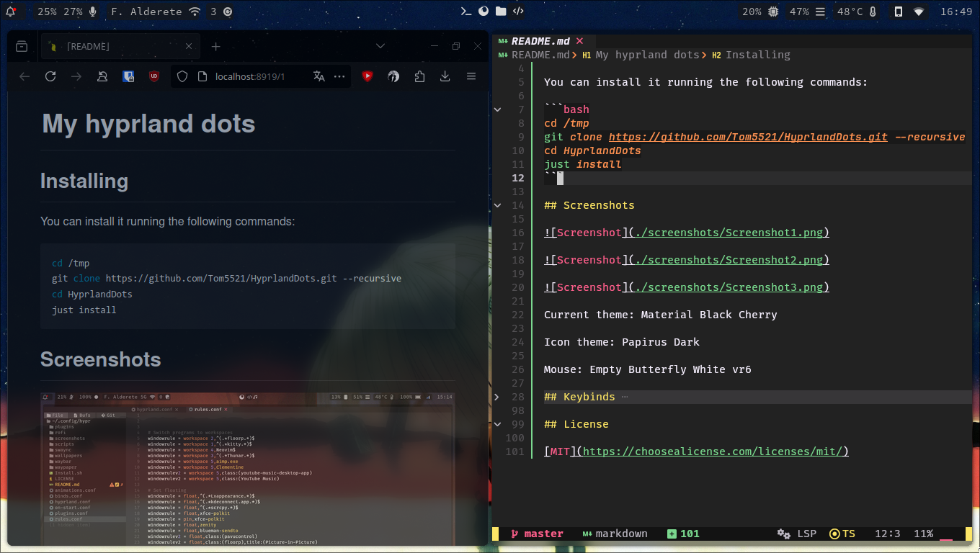This screenshot has width=980, height=553.
Task: Click the LSP gears indicator in statusline
Action: (797, 534)
